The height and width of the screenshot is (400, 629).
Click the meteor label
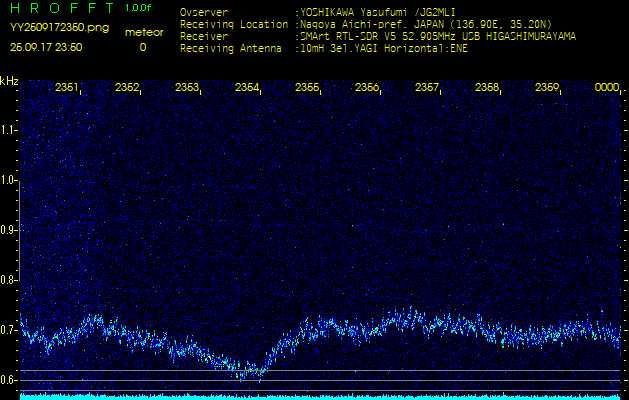tap(142, 32)
